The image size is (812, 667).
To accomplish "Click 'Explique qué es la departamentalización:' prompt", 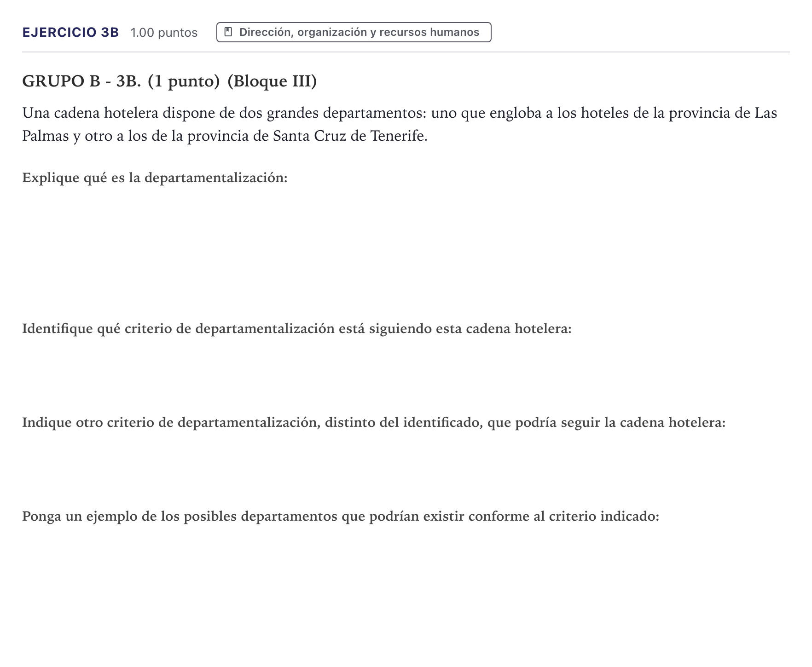I will tap(155, 178).
